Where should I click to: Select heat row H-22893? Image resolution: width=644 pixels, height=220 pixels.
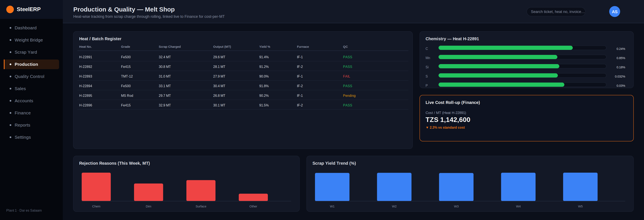pos(243,76)
